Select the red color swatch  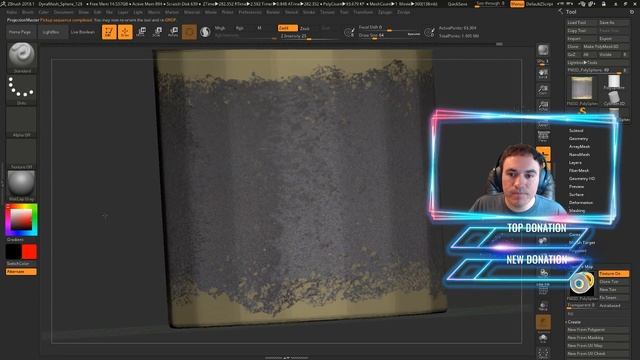click(x=29, y=252)
